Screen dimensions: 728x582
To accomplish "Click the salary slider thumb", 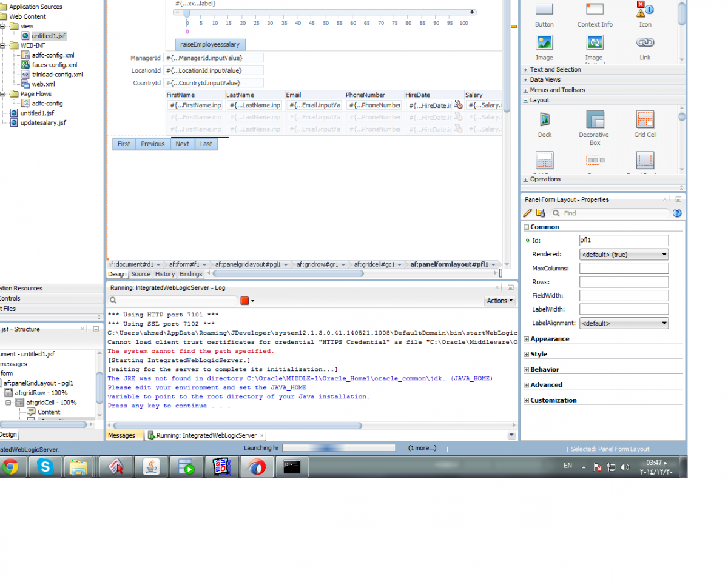I will [187, 13].
